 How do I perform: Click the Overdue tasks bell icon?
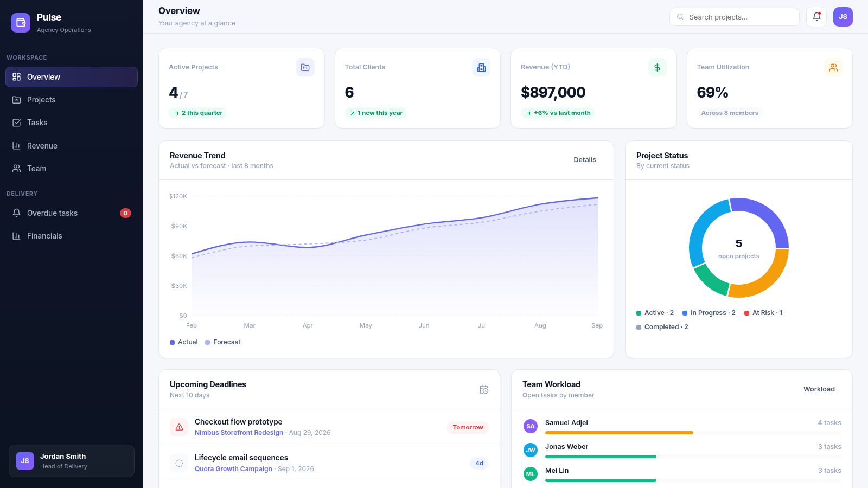pyautogui.click(x=17, y=213)
